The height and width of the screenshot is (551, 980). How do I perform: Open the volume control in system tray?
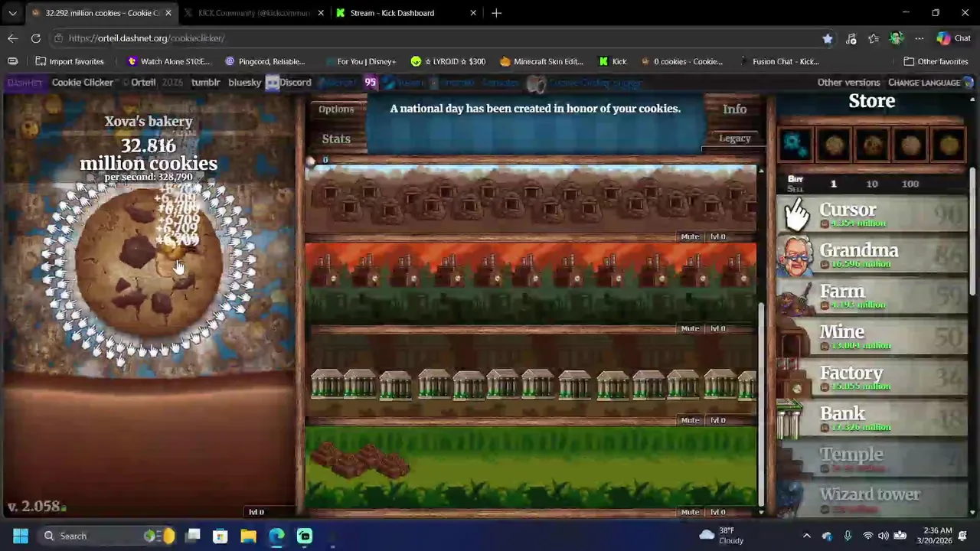click(x=884, y=536)
